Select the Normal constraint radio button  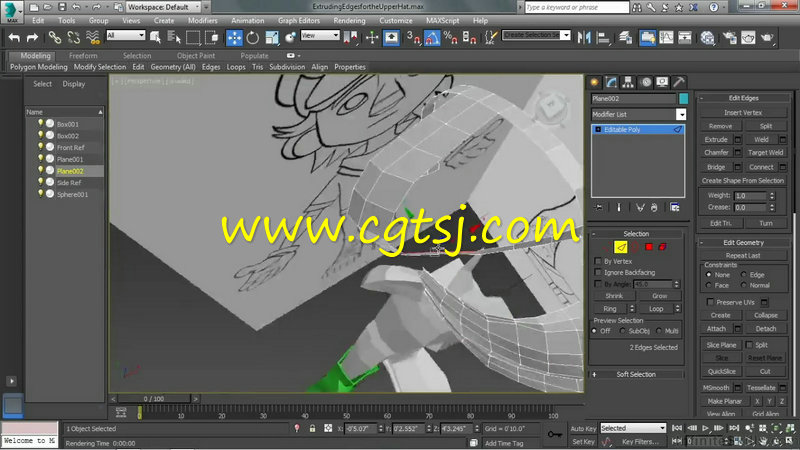743,285
